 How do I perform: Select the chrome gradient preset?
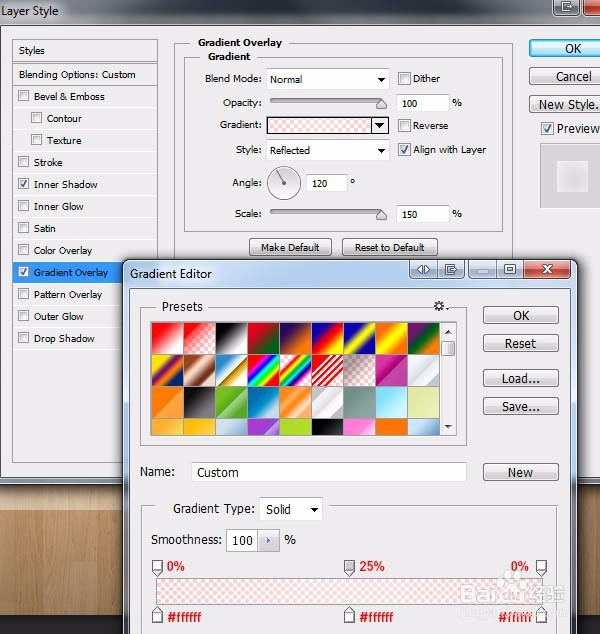pos(231,370)
